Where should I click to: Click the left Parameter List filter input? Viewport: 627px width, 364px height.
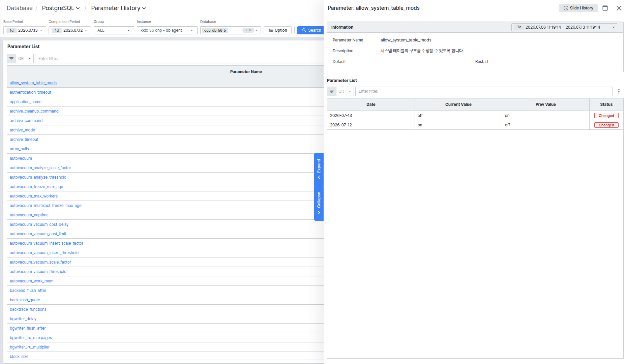tap(179, 59)
